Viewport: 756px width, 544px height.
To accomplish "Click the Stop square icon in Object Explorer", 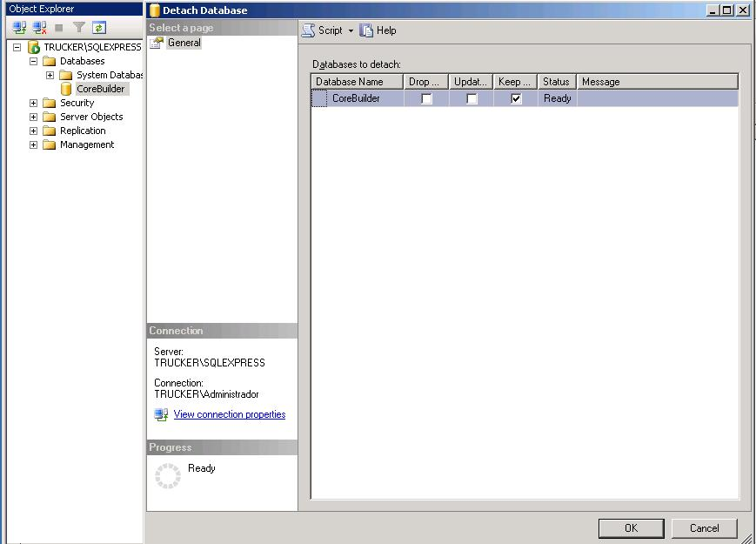I will 59,28.
